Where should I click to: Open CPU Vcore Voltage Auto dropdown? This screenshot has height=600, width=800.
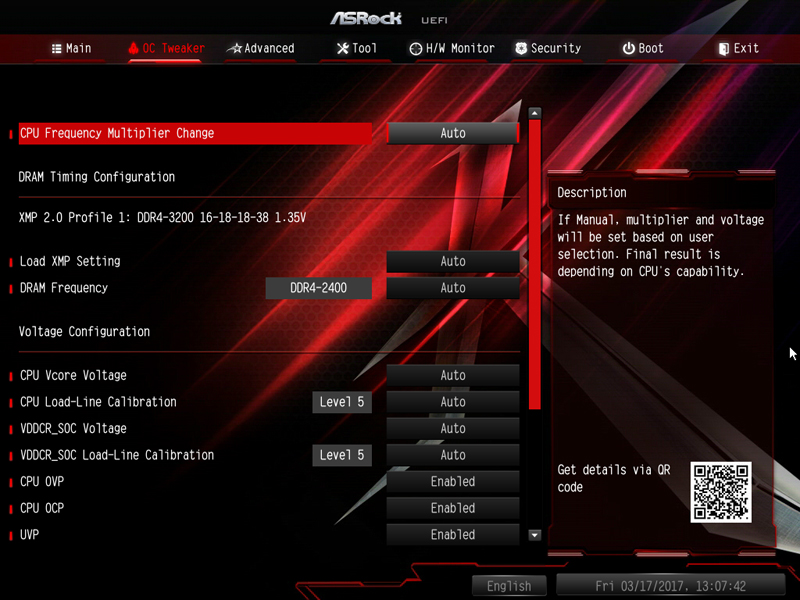tap(453, 376)
